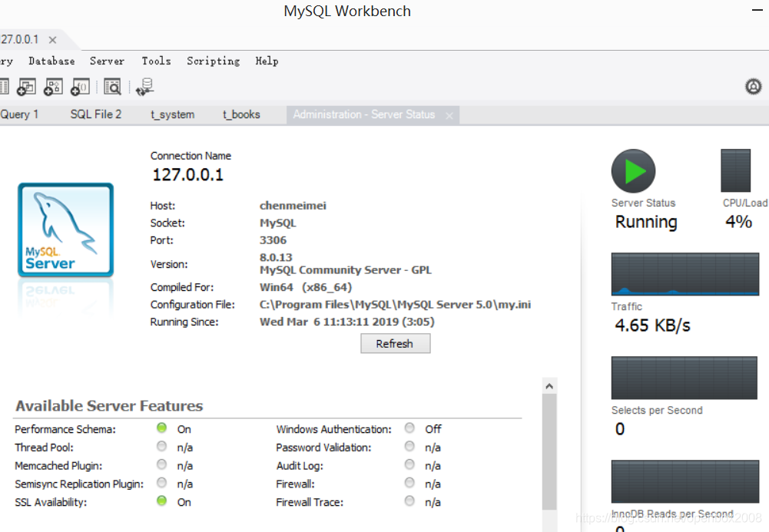Click the Win64 (x86_64) compiled-for value
769x532 pixels.
click(x=306, y=288)
